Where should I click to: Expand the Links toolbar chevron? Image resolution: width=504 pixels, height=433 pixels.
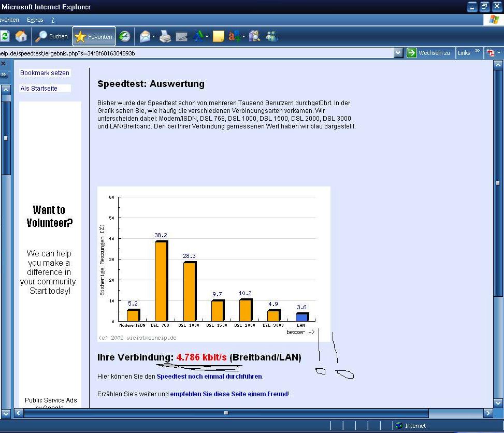point(477,51)
